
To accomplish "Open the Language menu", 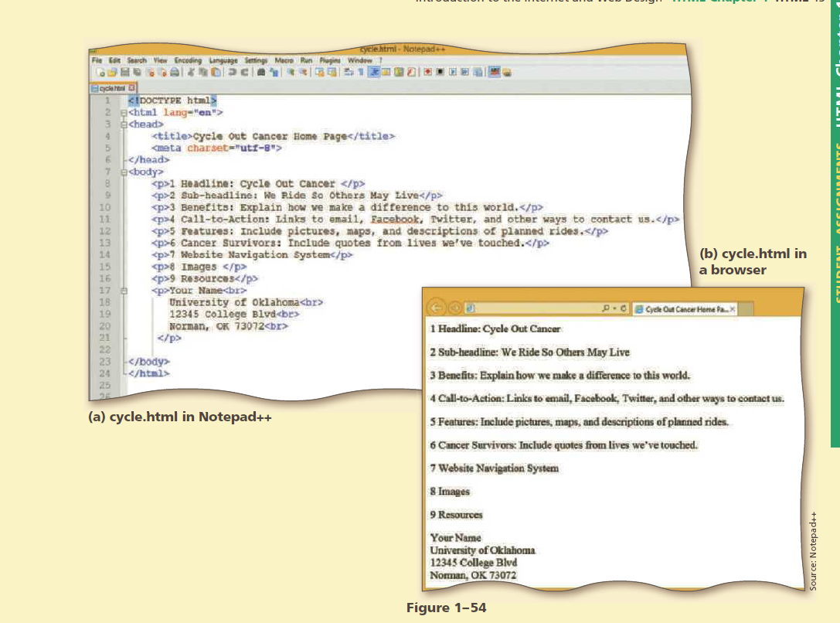I will tap(223, 61).
